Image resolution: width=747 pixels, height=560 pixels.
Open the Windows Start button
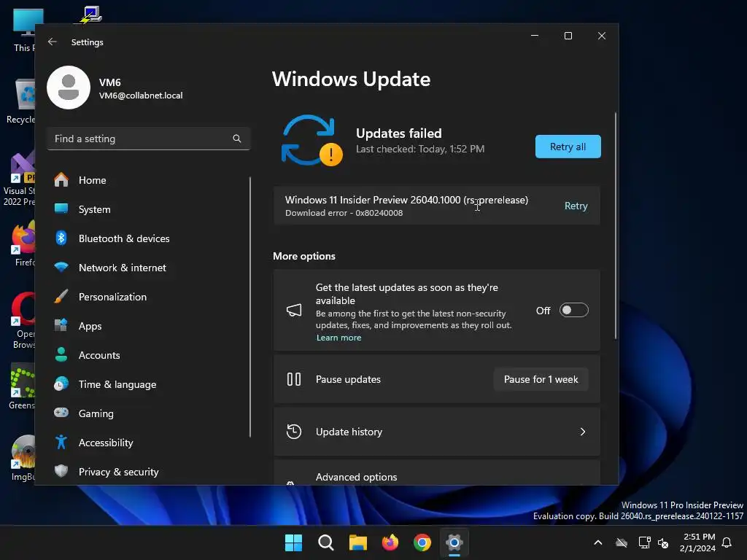(293, 542)
